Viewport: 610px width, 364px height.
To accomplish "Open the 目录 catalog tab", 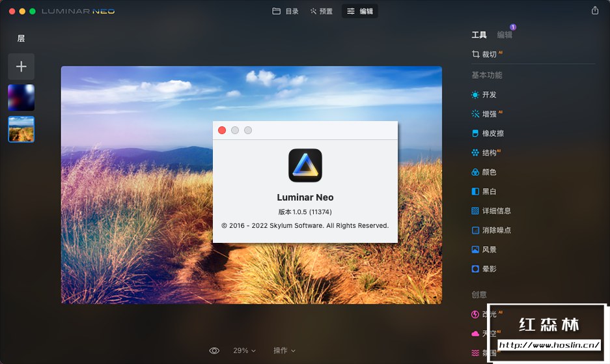I will click(285, 11).
